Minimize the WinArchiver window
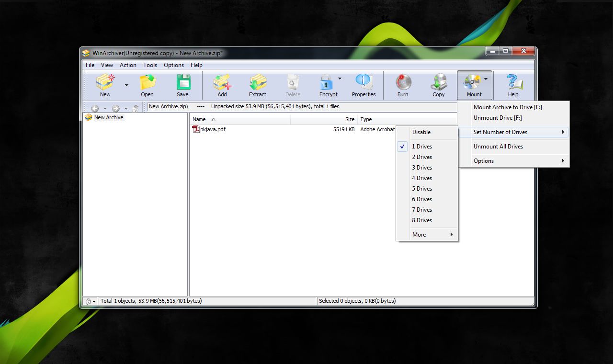613x364 pixels. click(x=493, y=51)
